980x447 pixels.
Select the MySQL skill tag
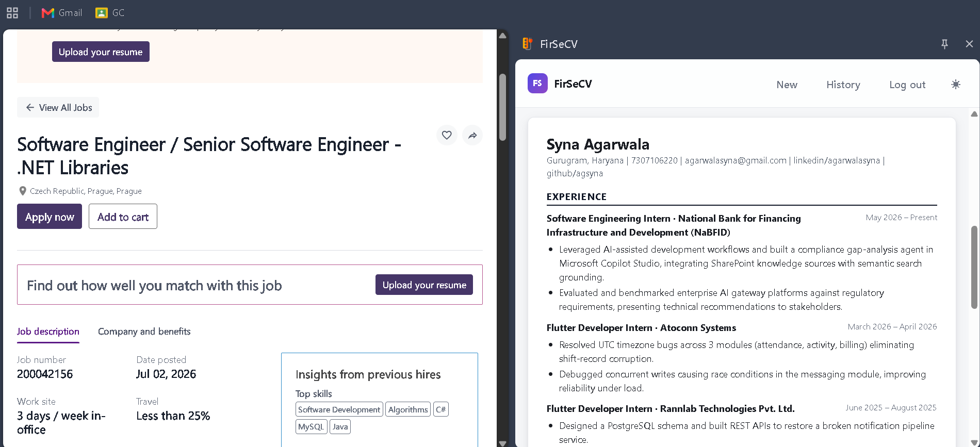311,427
